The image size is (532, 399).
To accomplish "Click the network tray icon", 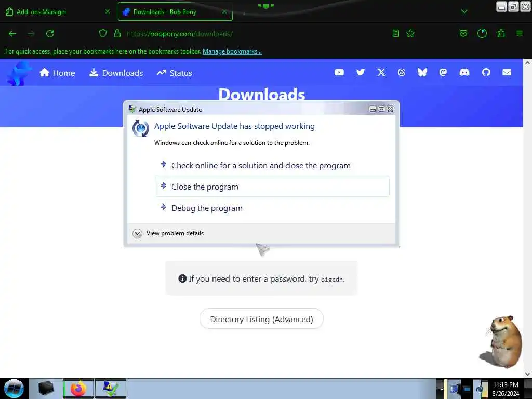I will (x=454, y=389).
